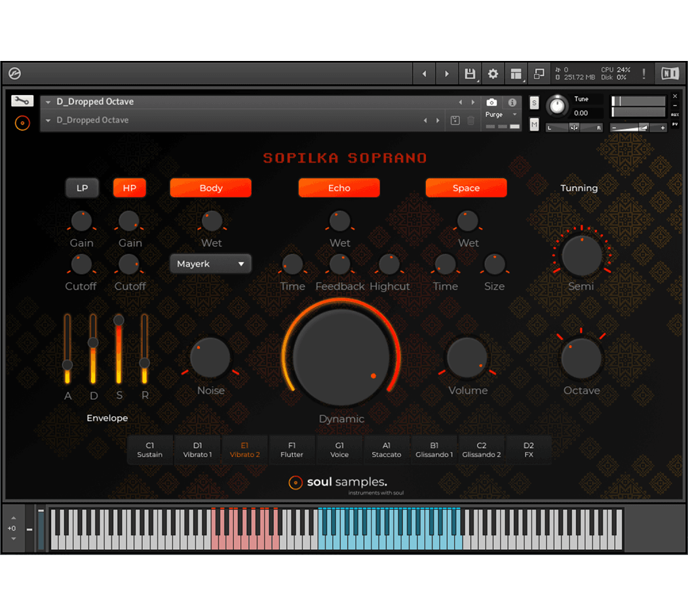Show instrument info with the i icon
Screen dimensions: 688x616
tap(512, 102)
